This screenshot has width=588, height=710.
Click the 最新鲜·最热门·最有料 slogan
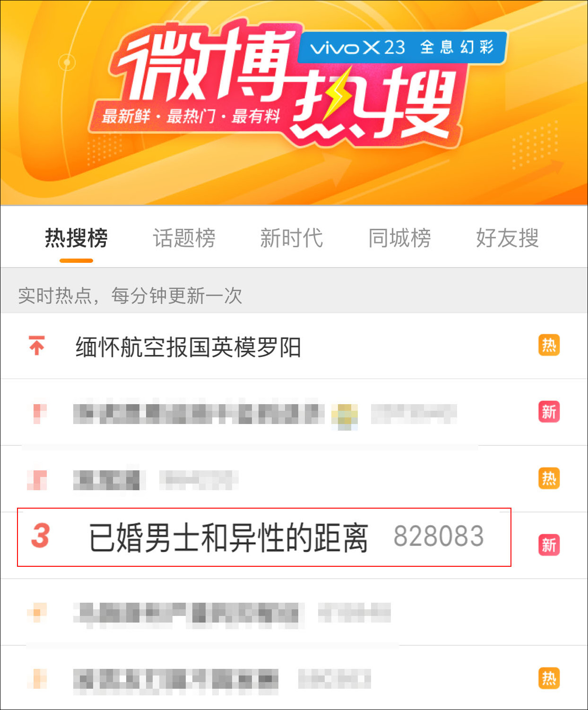pyautogui.click(x=190, y=116)
